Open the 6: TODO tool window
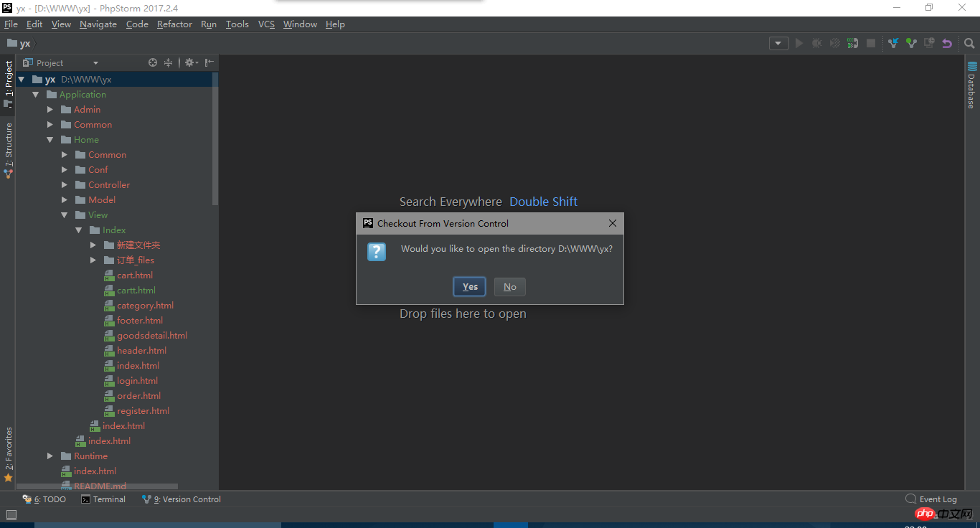Screen dimensions: 980x528 pos(44,499)
